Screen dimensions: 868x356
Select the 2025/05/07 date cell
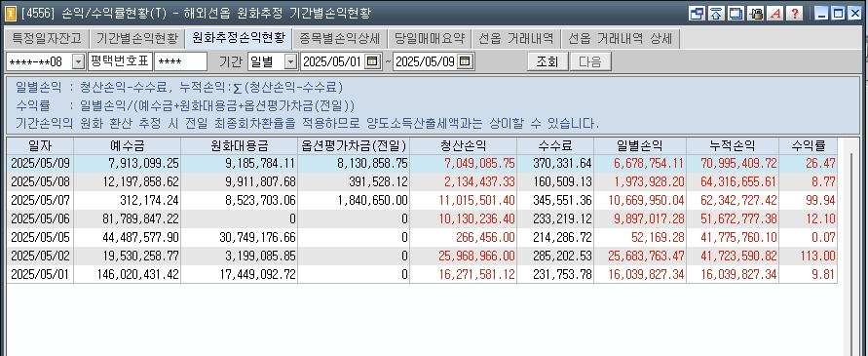click(40, 200)
